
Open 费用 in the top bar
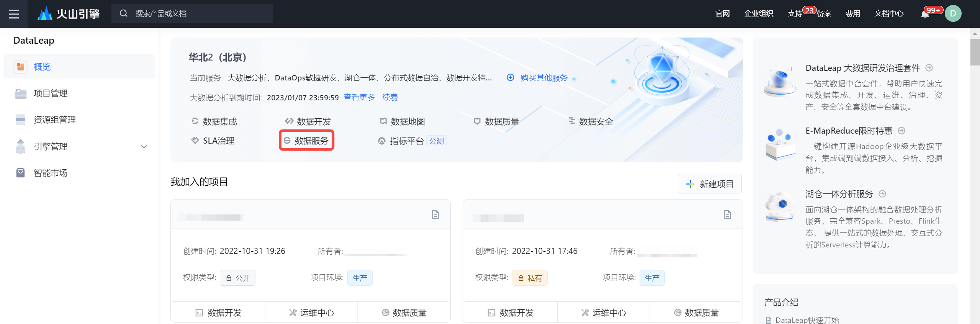coord(853,14)
